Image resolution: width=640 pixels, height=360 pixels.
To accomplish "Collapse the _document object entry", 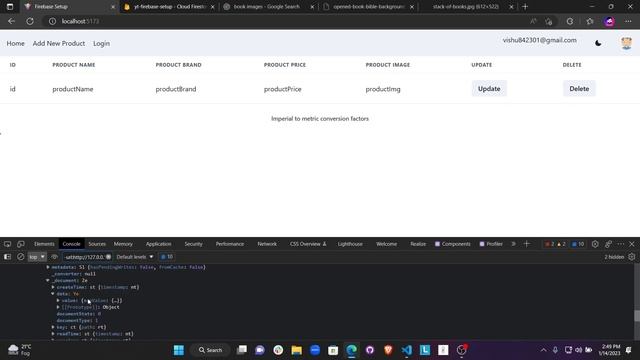I will (48, 280).
